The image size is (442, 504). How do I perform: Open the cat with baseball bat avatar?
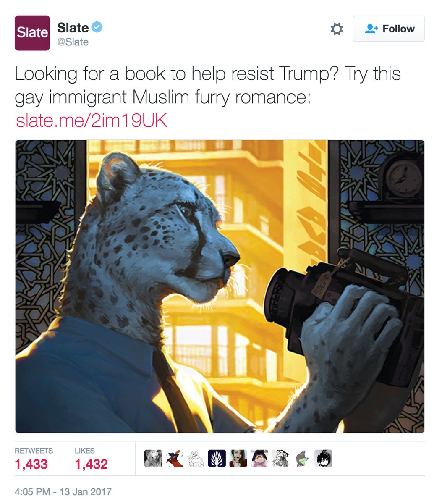174,459
